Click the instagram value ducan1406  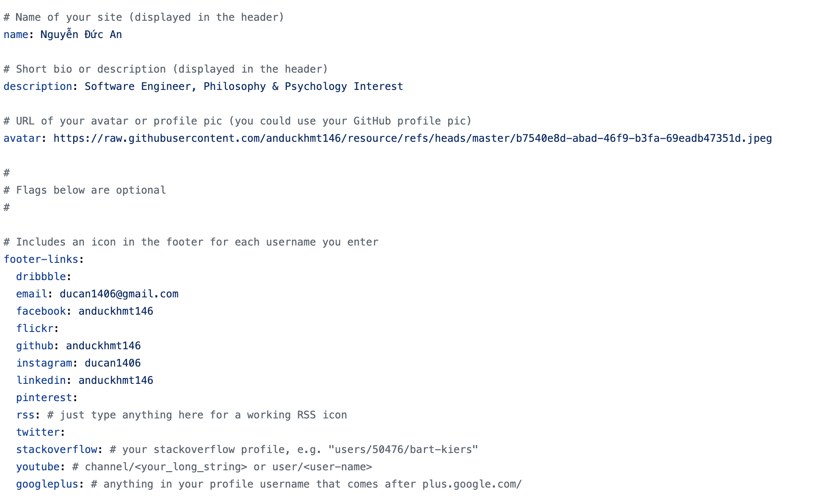coord(112,363)
